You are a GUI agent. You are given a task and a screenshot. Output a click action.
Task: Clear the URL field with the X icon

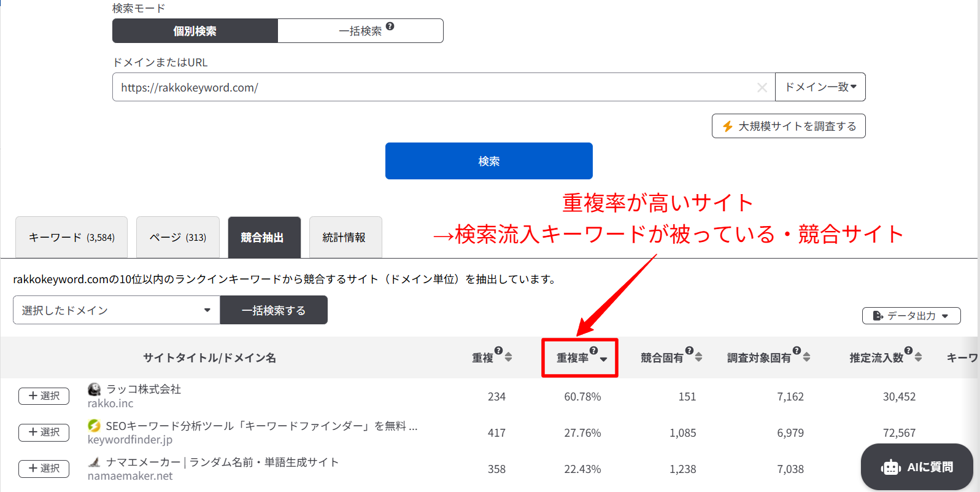click(x=762, y=88)
